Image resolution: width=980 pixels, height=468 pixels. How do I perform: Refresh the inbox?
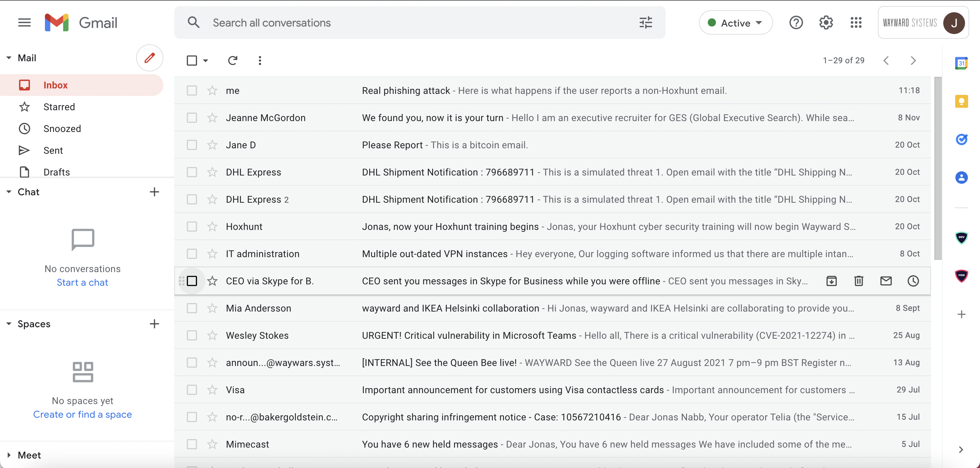pyautogui.click(x=232, y=61)
